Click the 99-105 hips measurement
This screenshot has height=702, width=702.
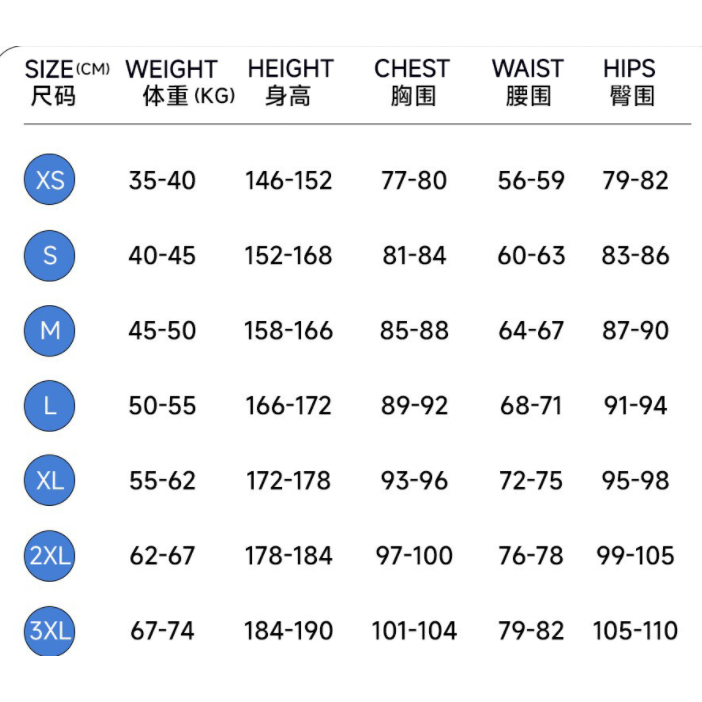coord(636,556)
